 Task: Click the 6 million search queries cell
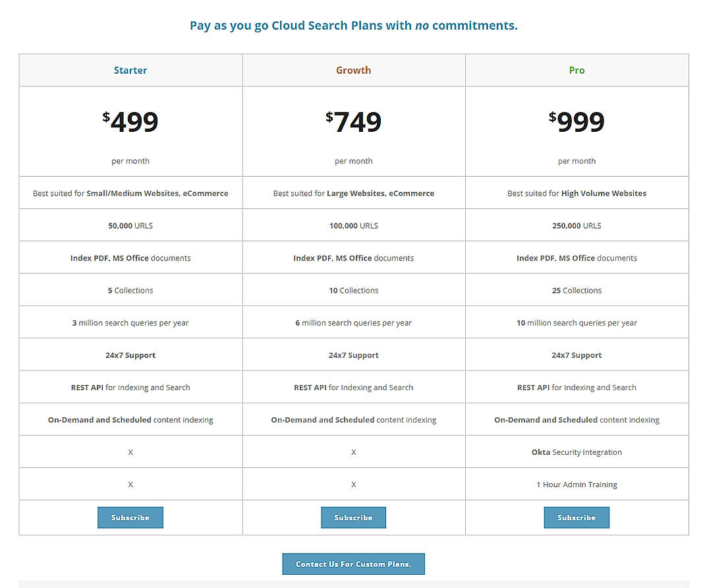point(353,322)
